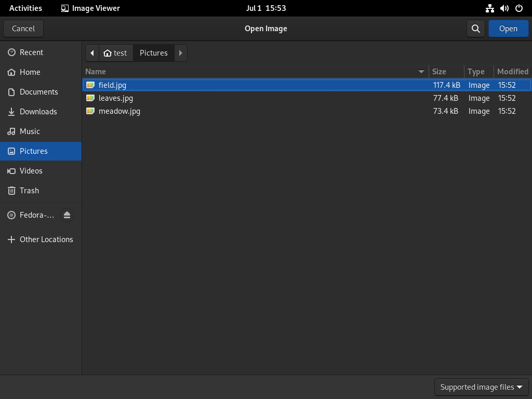Open the clock Jul 1 15:53
This screenshot has height=399, width=532.
point(266,8)
